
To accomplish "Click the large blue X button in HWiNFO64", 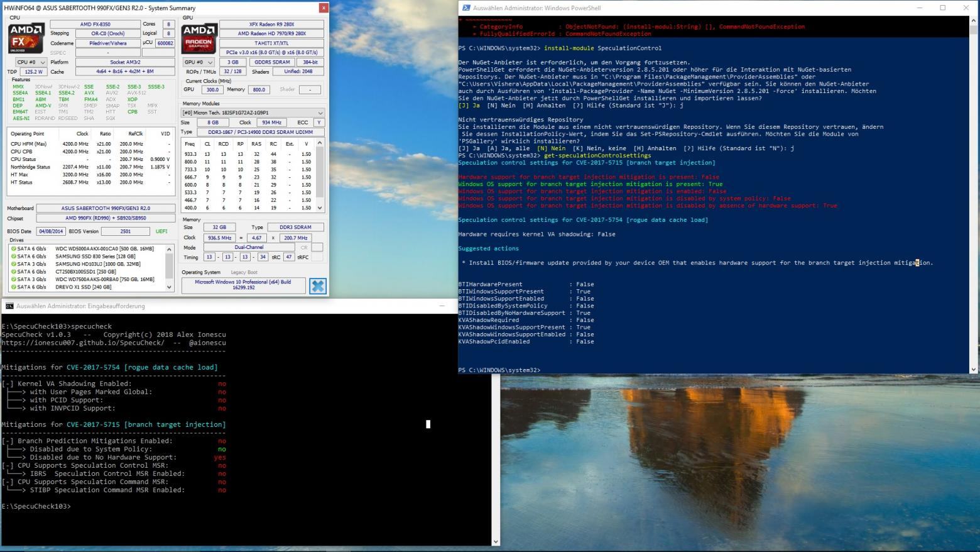I will [318, 286].
